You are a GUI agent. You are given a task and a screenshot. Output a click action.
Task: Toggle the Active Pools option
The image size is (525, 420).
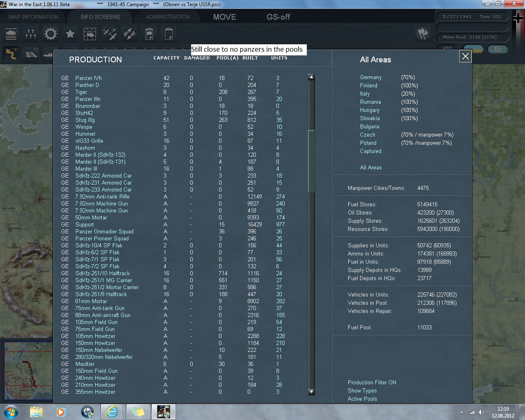click(x=363, y=399)
